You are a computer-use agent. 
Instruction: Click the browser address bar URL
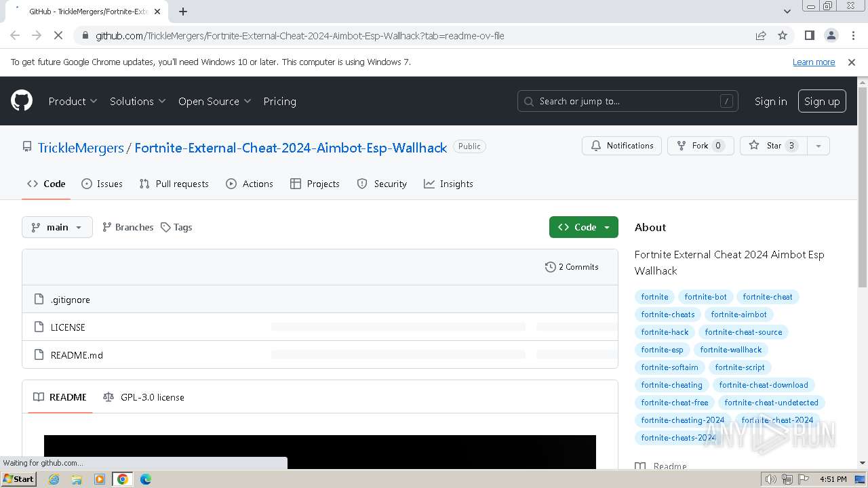[300, 35]
